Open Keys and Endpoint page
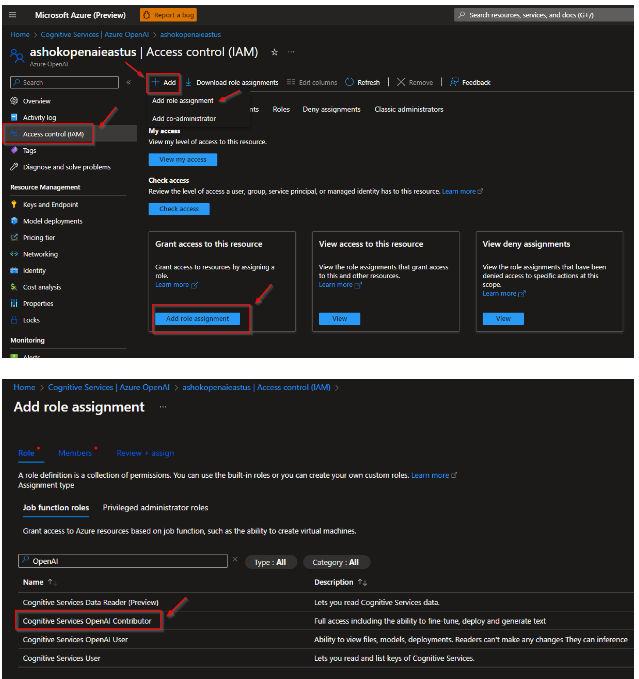This screenshot has width=639, height=679. tap(51, 204)
